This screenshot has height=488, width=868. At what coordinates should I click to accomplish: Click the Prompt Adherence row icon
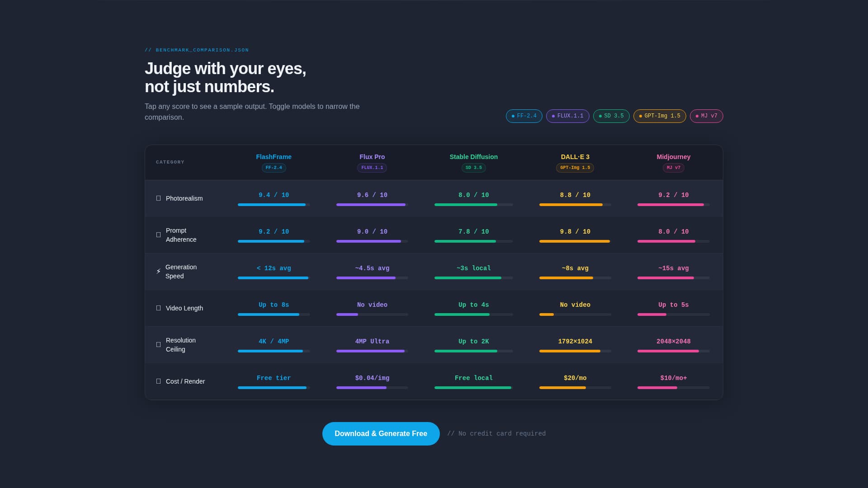158,235
